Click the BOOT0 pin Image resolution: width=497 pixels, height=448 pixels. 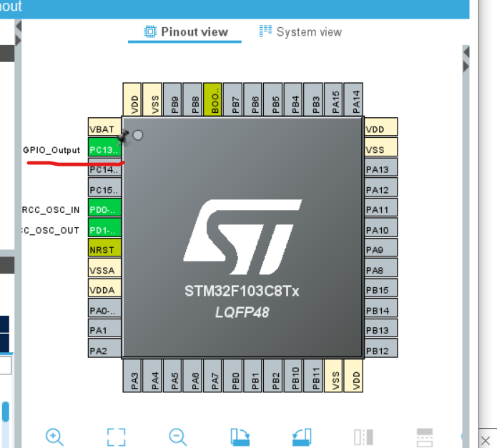click(x=212, y=99)
